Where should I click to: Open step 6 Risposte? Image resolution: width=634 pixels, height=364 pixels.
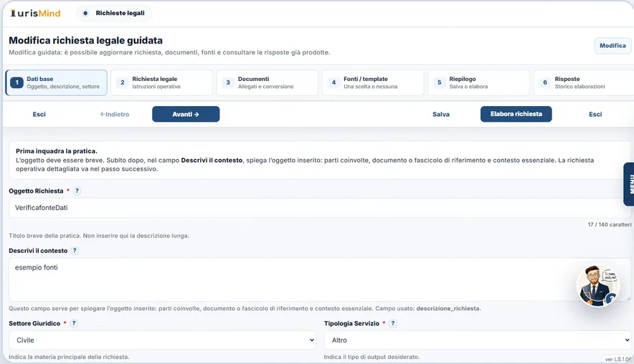584,82
